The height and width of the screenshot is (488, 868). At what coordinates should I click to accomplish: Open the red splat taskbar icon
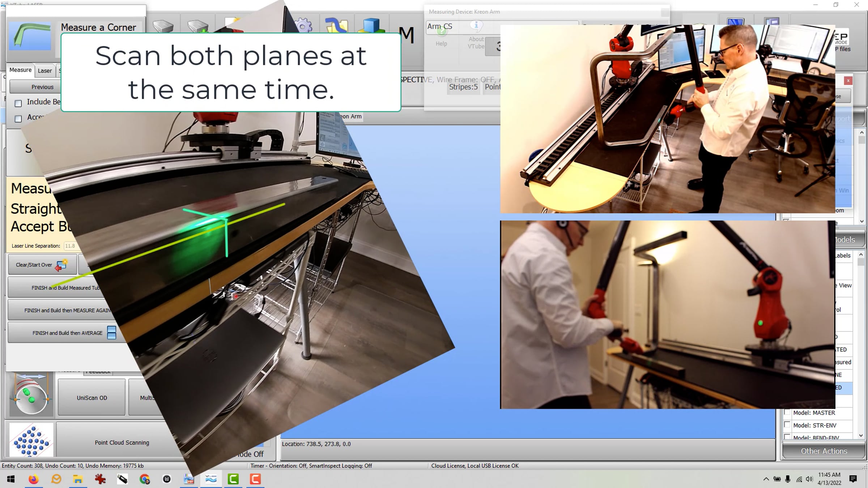100,479
